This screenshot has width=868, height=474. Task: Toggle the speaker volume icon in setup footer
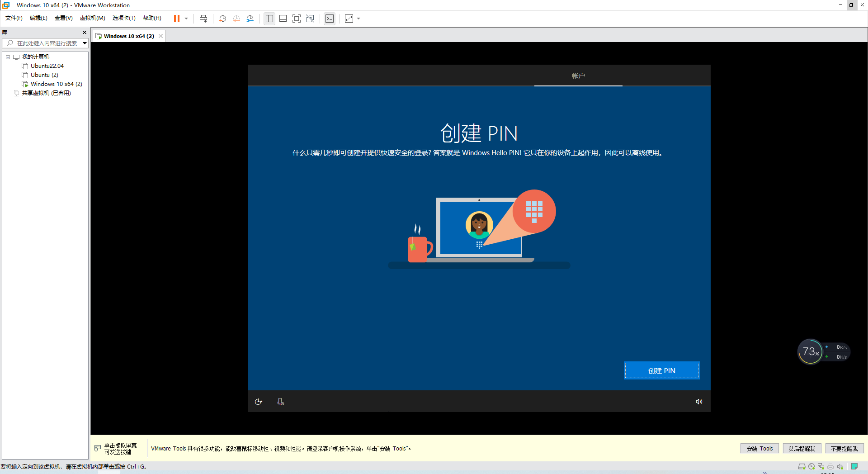pyautogui.click(x=699, y=402)
